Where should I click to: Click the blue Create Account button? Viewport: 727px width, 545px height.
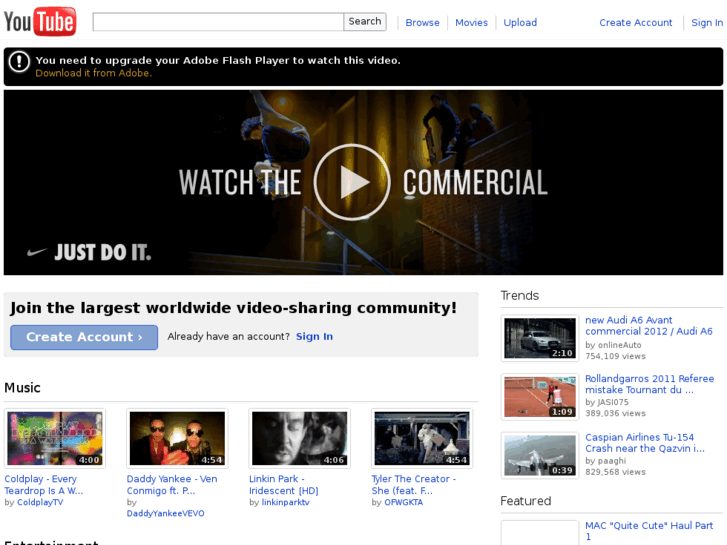84,337
